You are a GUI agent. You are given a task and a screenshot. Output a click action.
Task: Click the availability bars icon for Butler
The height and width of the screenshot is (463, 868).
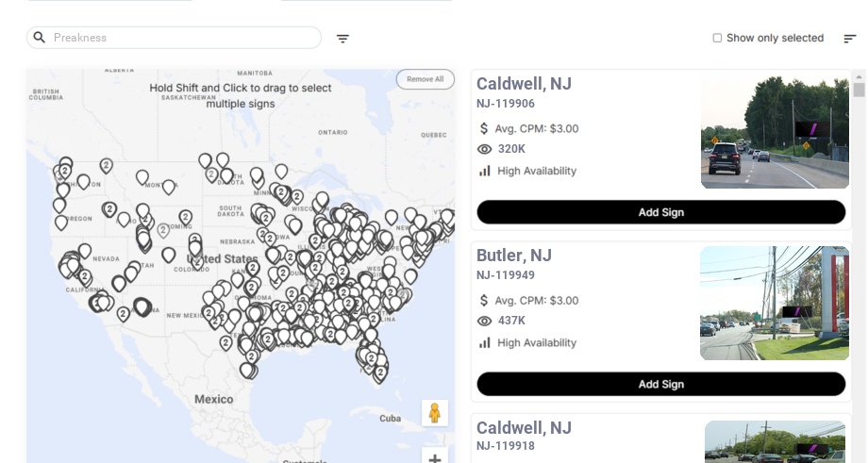pyautogui.click(x=485, y=342)
